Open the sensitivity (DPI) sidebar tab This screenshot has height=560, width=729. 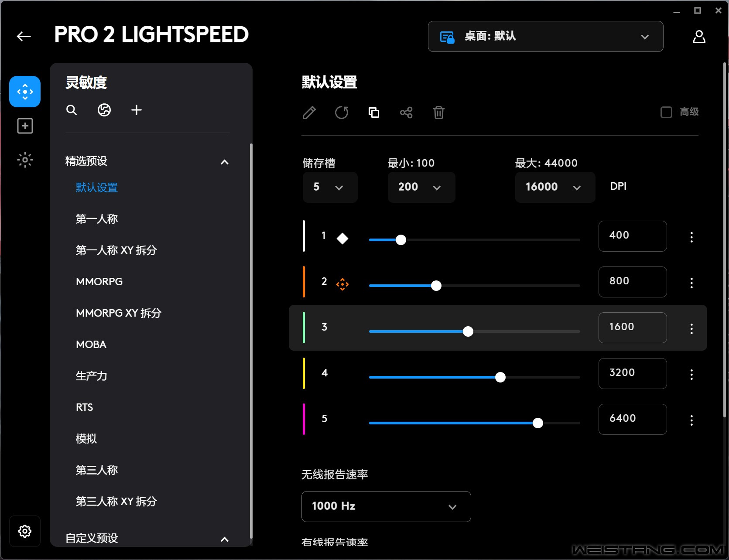click(25, 92)
